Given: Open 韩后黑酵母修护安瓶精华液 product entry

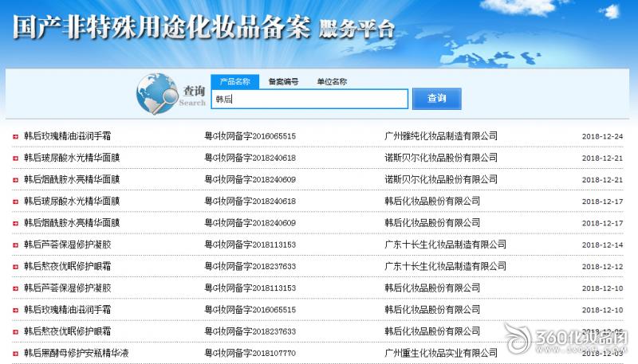Looking at the screenshot, I should tap(76, 353).
